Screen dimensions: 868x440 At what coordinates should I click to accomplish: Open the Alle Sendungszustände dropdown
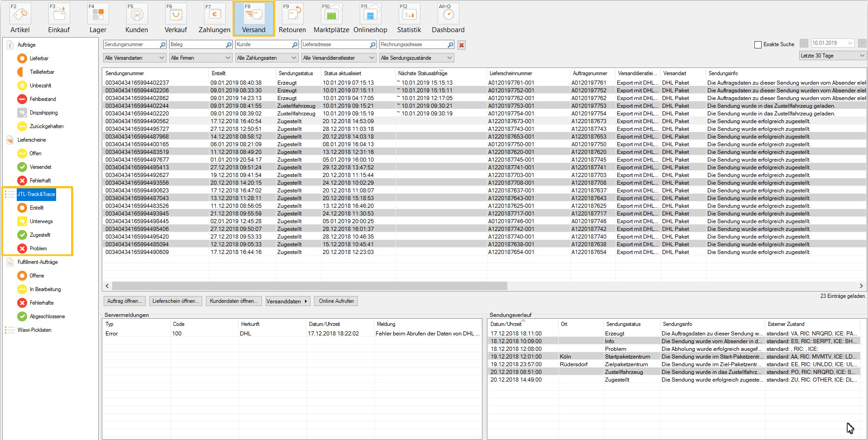click(416, 58)
